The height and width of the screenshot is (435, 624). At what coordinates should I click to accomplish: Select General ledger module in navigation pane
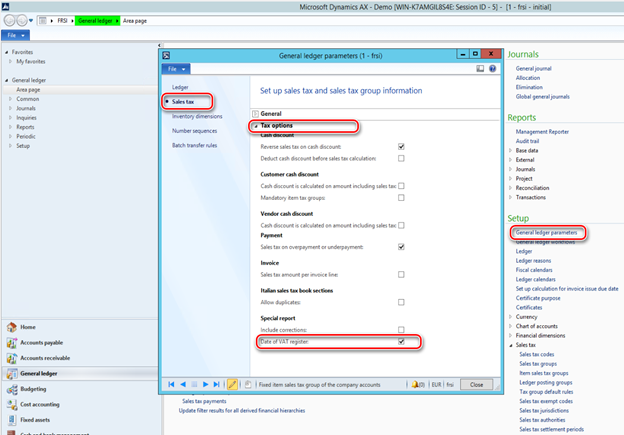click(39, 373)
